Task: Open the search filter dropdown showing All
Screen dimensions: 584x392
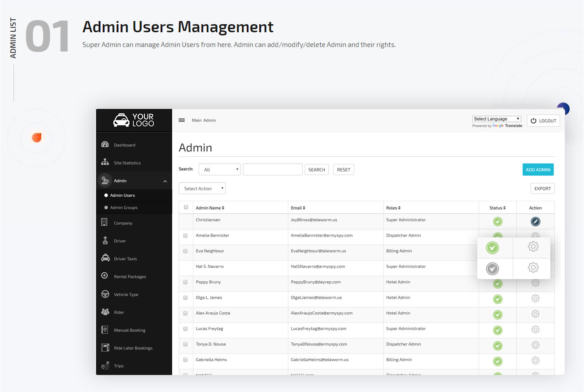Action: [x=219, y=169]
